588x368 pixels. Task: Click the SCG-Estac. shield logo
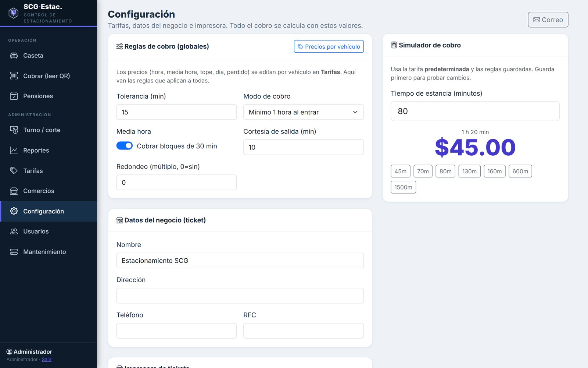(14, 13)
